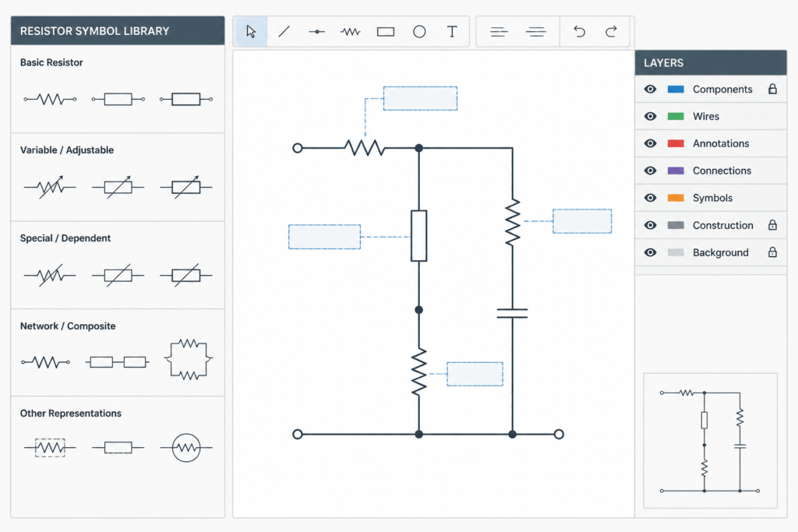This screenshot has width=798, height=532.
Task: Hide the Construction layer
Action: [x=650, y=225]
